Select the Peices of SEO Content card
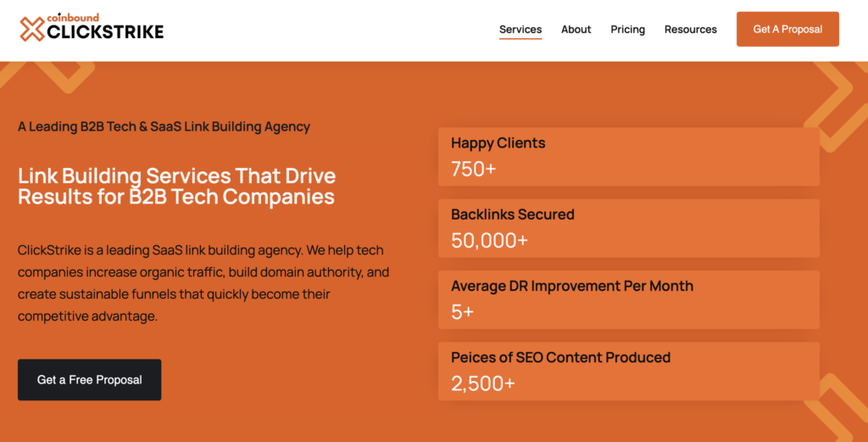 [x=628, y=371]
